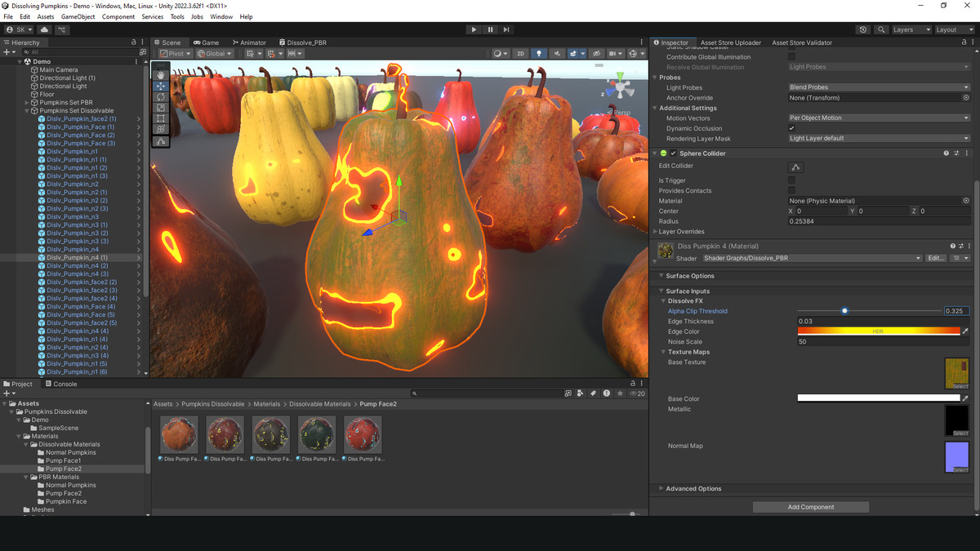Click the Add Component button

[x=810, y=506]
